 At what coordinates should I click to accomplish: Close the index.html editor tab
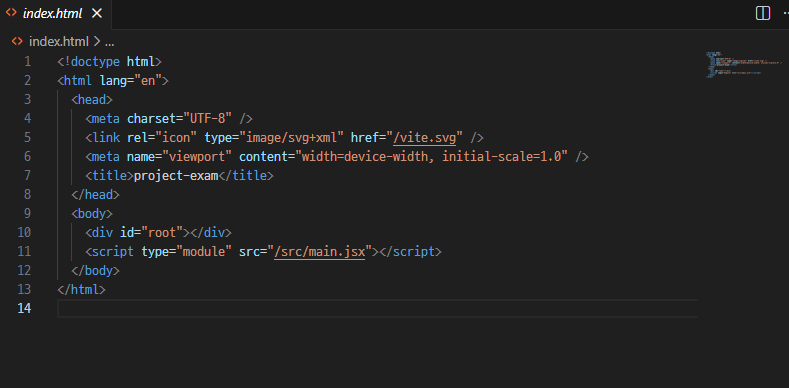(97, 14)
